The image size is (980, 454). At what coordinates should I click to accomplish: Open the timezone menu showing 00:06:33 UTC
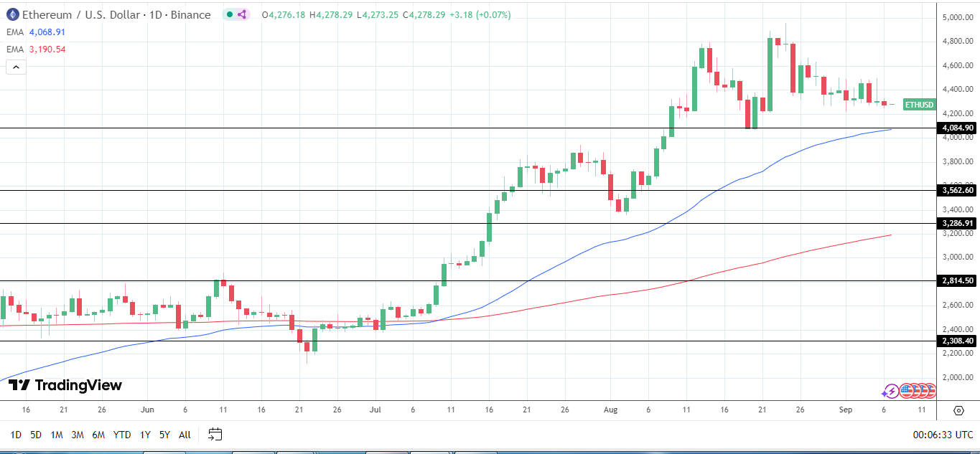(x=943, y=435)
